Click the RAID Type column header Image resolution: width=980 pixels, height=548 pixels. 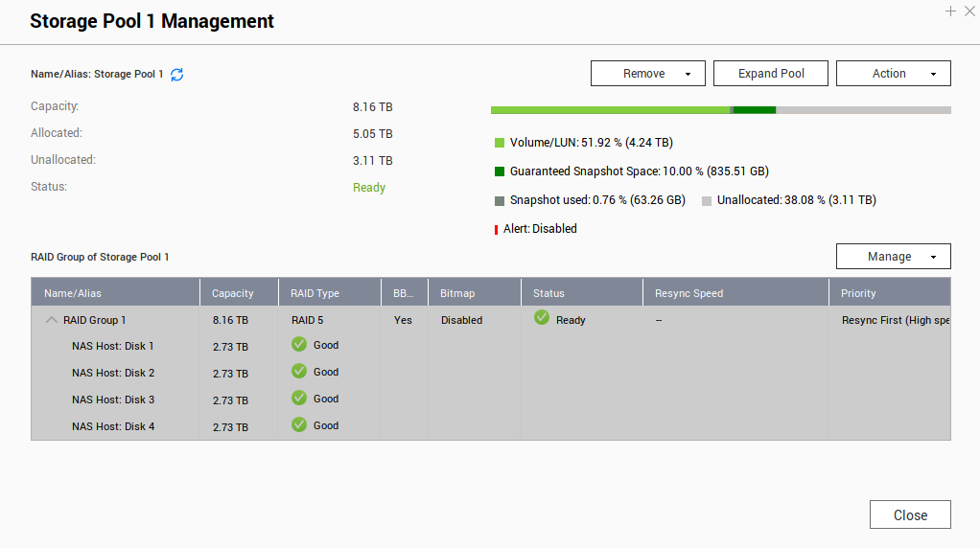tap(315, 293)
